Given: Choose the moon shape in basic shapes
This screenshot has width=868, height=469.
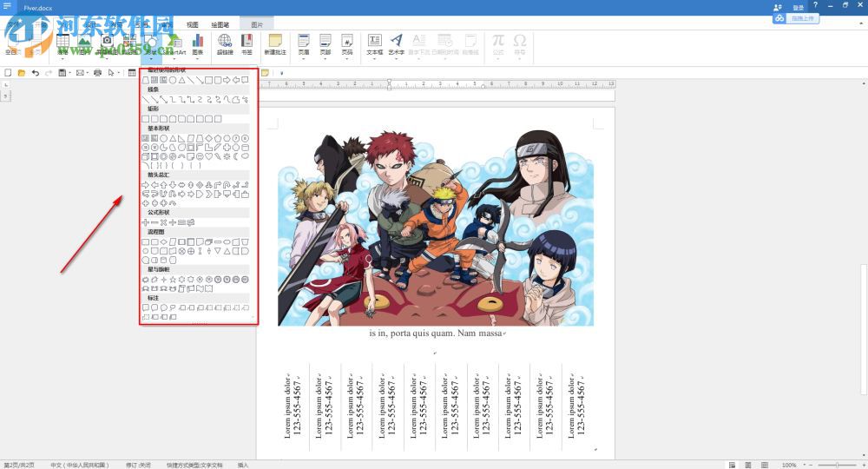Looking at the screenshot, I should (236, 156).
